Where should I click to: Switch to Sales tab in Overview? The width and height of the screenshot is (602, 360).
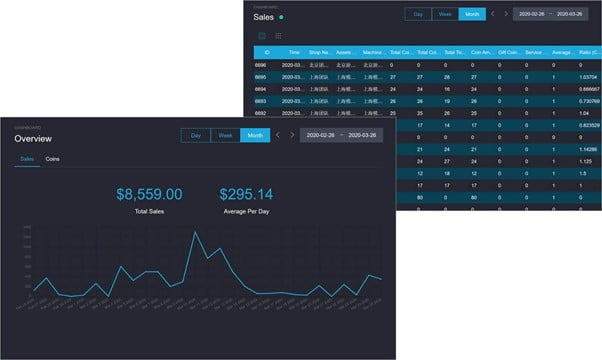[x=27, y=159]
